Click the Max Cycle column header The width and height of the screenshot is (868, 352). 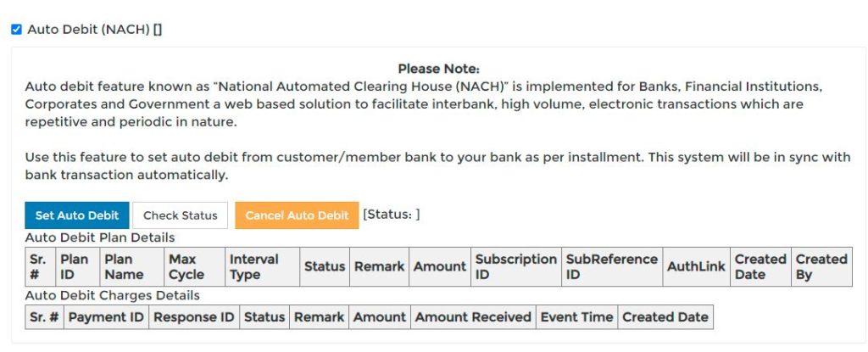click(194, 266)
